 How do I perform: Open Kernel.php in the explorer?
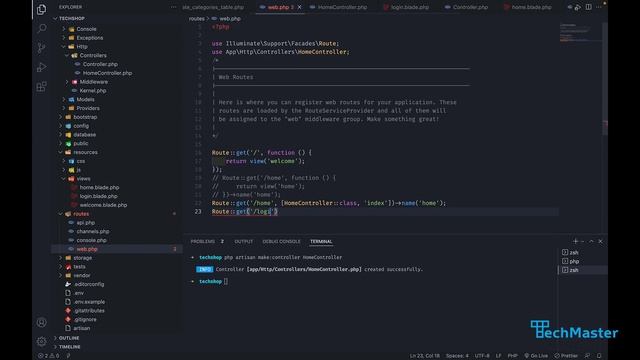tap(93, 91)
